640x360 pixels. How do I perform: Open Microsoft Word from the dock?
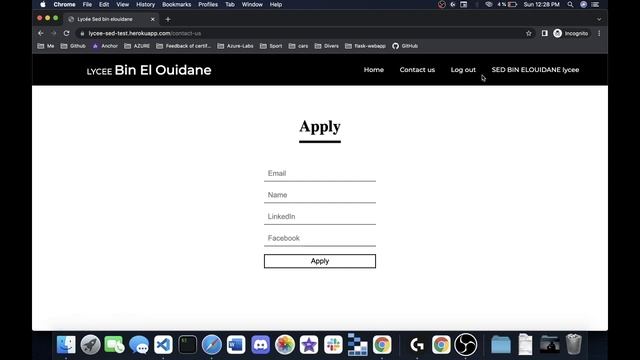click(236, 344)
